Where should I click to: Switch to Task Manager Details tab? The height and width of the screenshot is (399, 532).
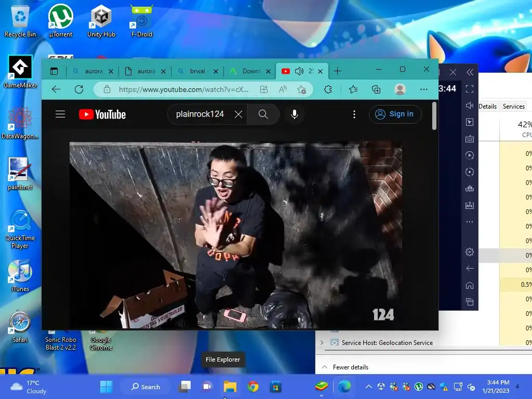pos(487,106)
